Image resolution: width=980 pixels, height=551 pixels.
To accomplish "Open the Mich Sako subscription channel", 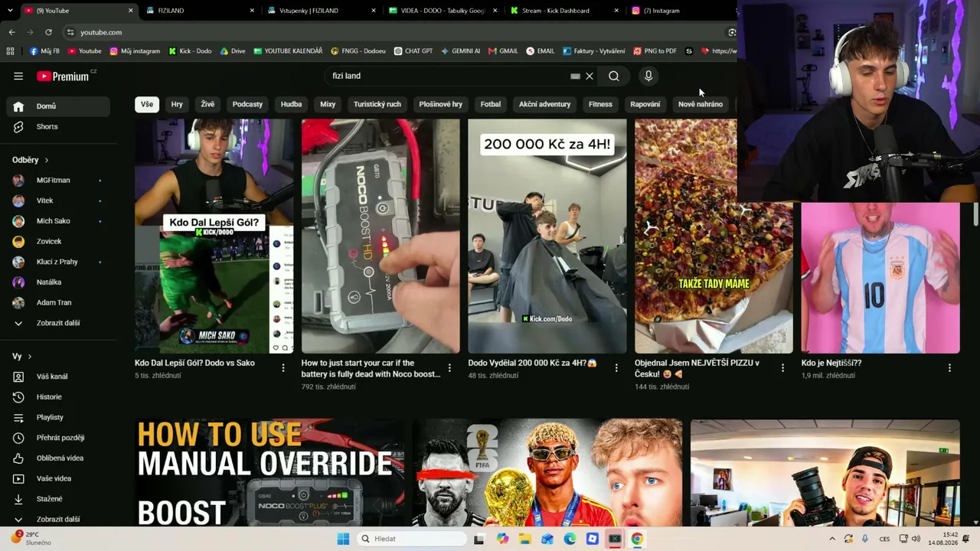I will [x=58, y=221].
